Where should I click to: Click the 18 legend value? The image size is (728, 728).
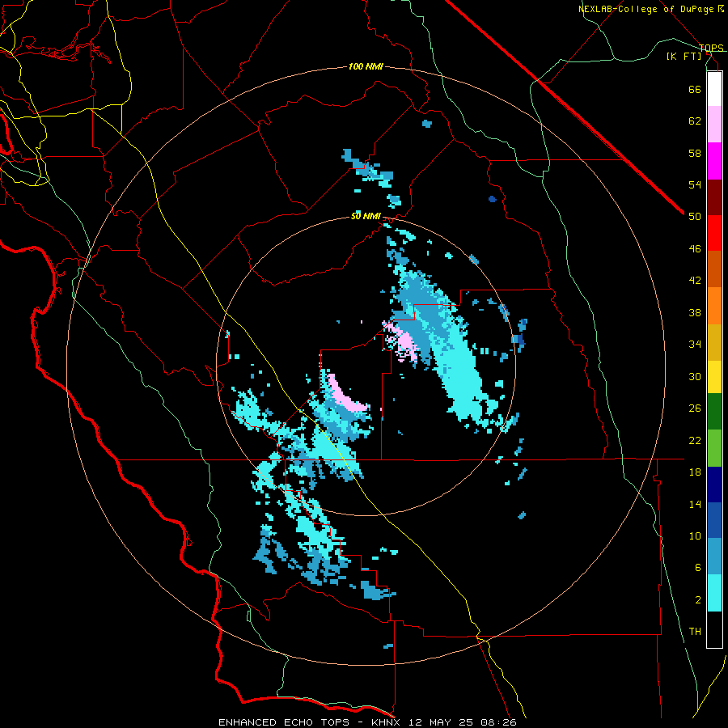[695, 472]
